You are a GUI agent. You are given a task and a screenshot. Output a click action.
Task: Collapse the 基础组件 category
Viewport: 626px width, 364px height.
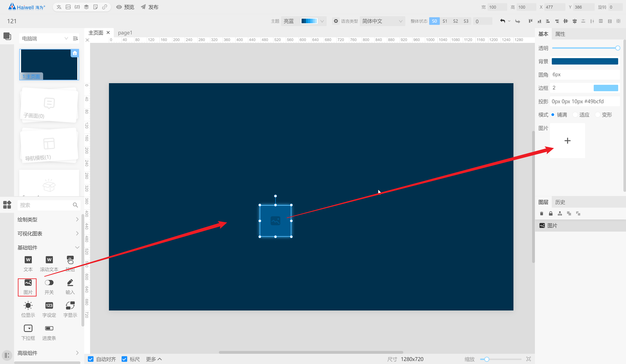pyautogui.click(x=48, y=247)
